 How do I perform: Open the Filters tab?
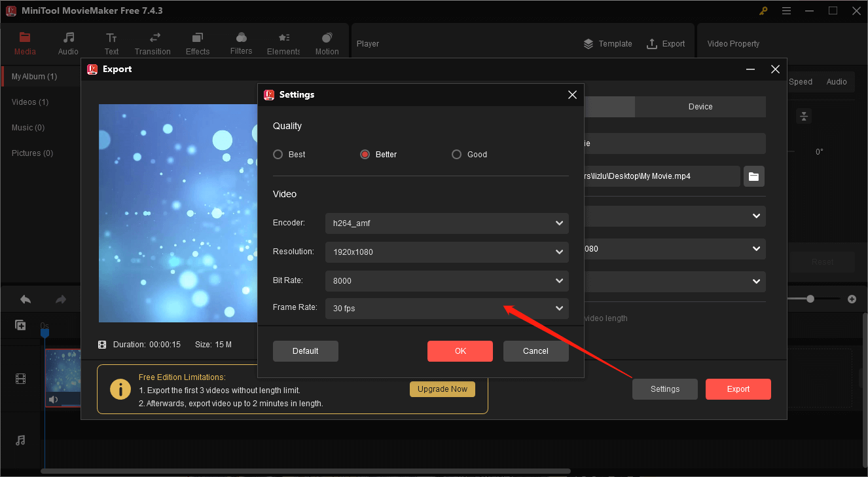coord(242,43)
